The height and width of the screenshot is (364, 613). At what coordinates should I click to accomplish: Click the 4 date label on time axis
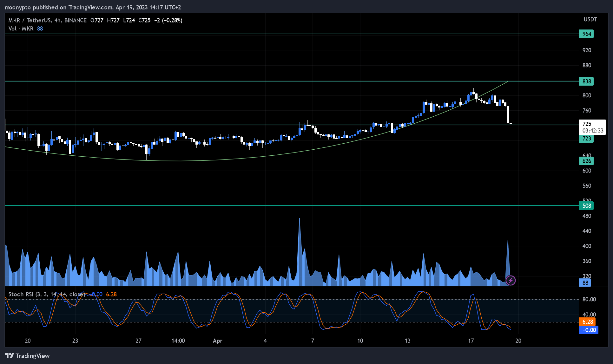pos(265,341)
